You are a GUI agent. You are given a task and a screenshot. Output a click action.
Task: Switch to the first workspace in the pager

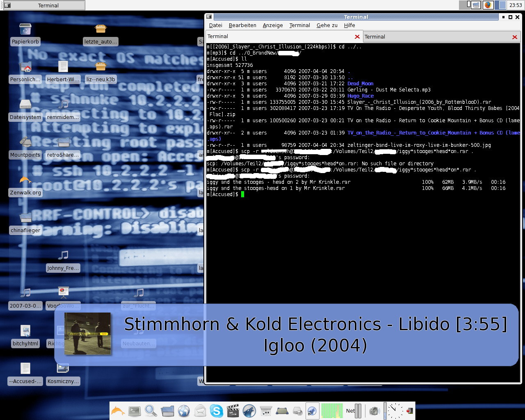[x=464, y=5]
